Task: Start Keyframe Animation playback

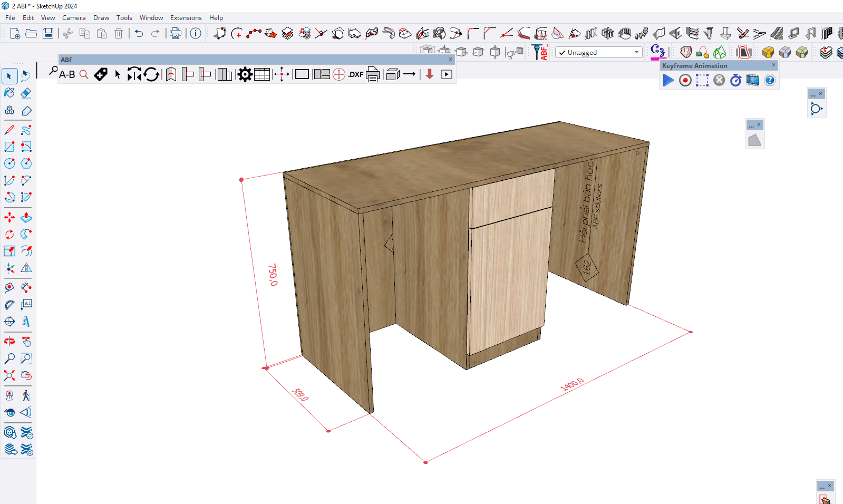Action: click(668, 80)
